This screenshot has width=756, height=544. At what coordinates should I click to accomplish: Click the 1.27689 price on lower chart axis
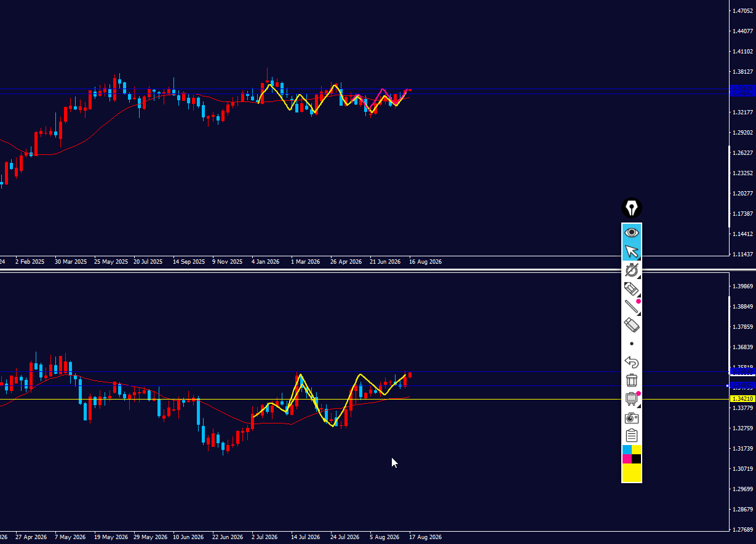pos(743,529)
